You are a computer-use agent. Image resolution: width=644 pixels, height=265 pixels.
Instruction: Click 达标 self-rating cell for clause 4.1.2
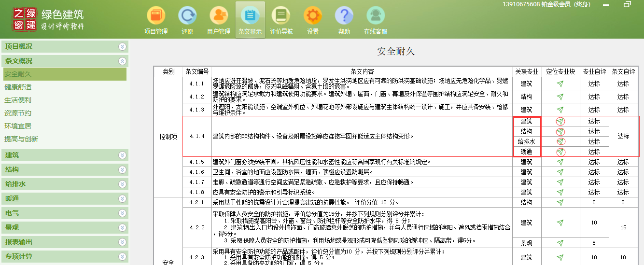[594, 97]
